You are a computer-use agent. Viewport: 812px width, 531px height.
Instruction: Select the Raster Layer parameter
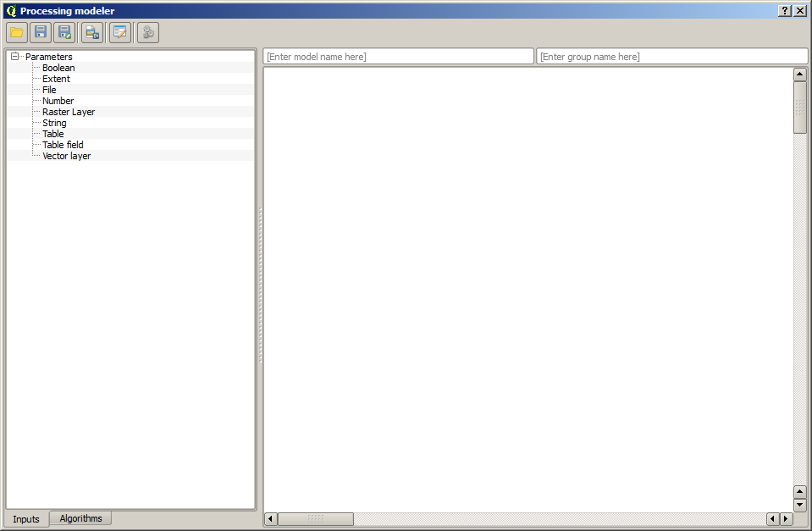click(69, 112)
